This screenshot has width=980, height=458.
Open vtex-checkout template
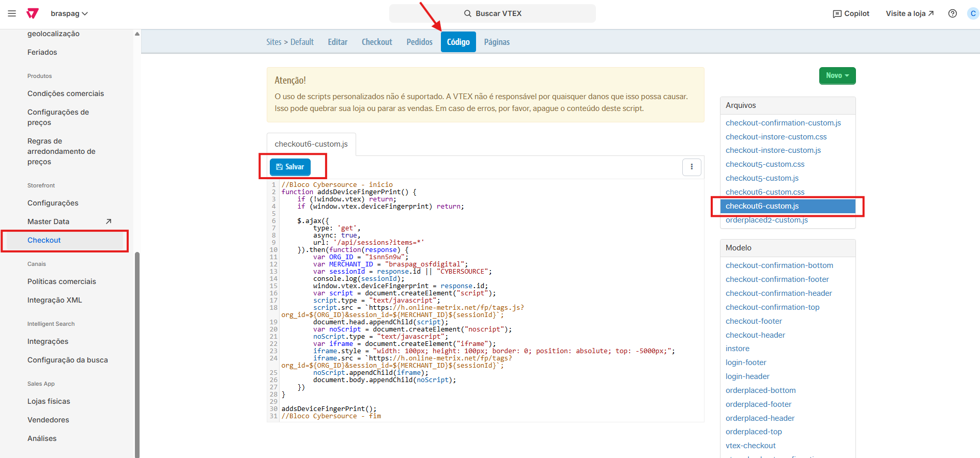[751, 446]
